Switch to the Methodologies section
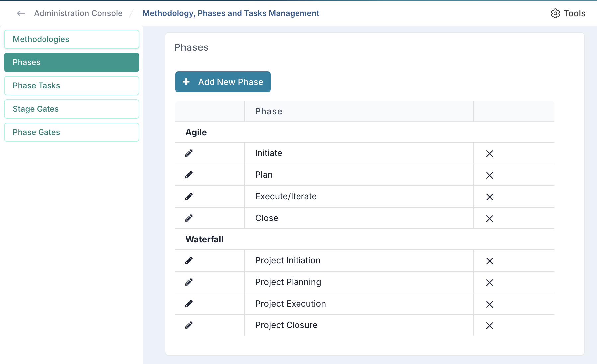This screenshot has width=597, height=364. 72,39
